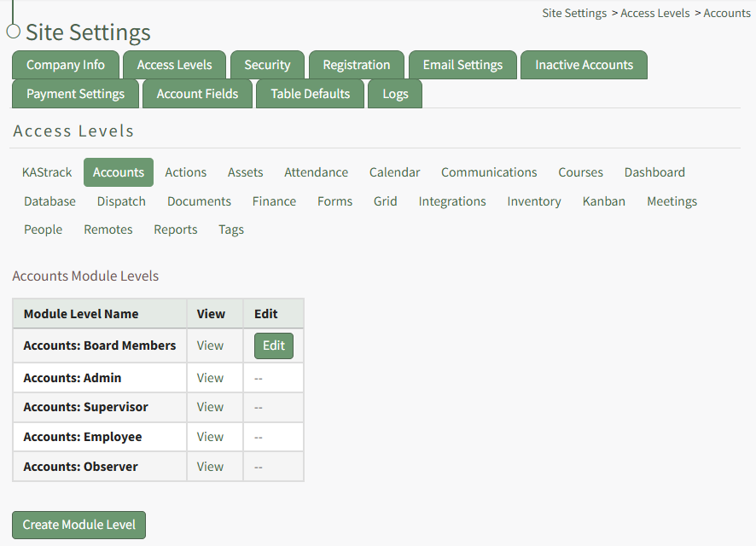The image size is (756, 546).
Task: Switch to the Access Levels tab
Action: pyautogui.click(x=175, y=65)
